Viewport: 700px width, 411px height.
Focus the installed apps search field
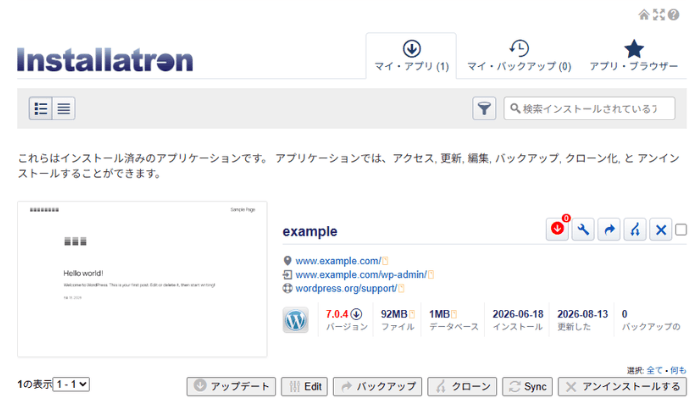589,108
